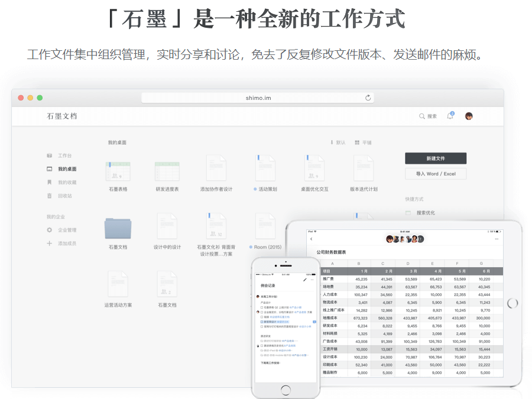Tap the 例会记录 title on the iPhone
The height and width of the screenshot is (399, 532).
click(268, 286)
